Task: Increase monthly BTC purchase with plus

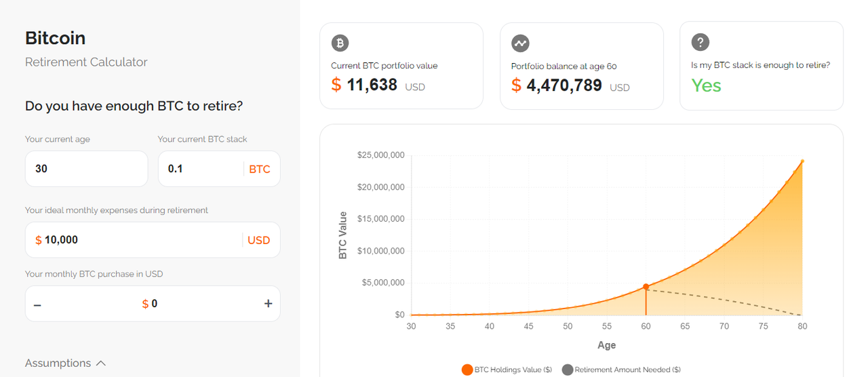Action: point(268,304)
